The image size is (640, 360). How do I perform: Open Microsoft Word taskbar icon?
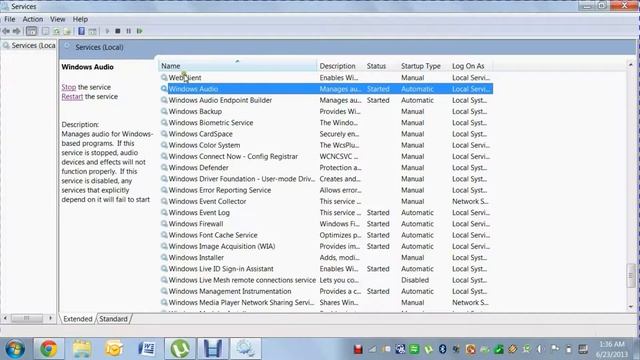coord(147,349)
